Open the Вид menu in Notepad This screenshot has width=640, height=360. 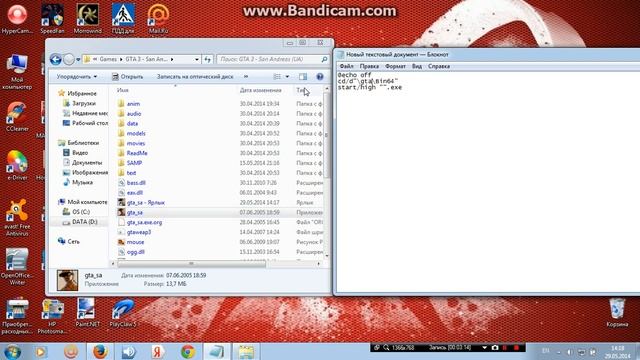(x=417, y=66)
